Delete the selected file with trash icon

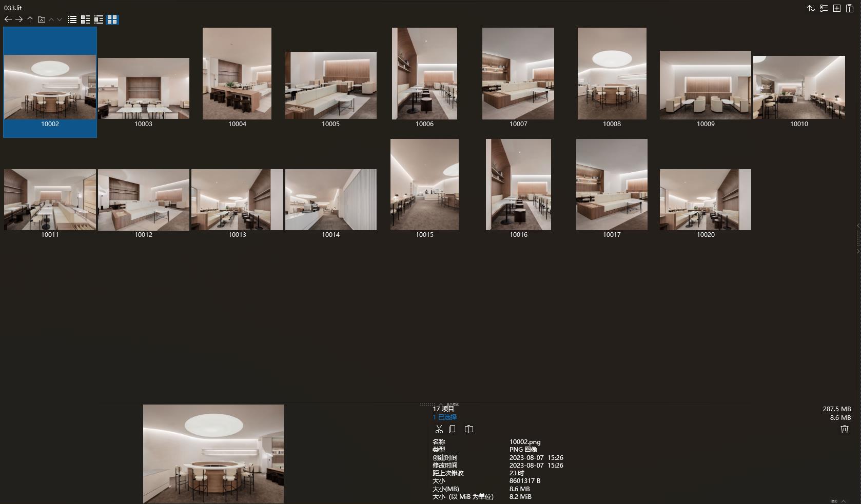[x=845, y=429]
